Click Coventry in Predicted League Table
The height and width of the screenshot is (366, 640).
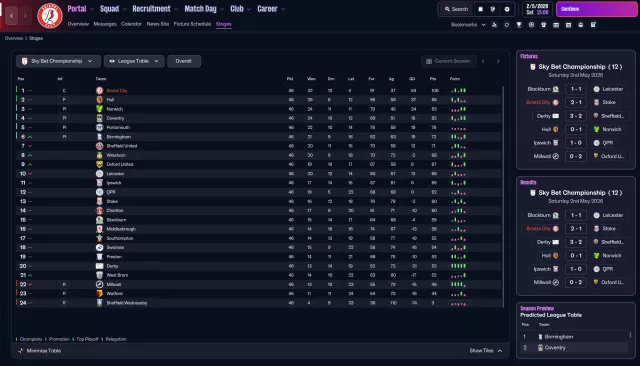[555, 348]
